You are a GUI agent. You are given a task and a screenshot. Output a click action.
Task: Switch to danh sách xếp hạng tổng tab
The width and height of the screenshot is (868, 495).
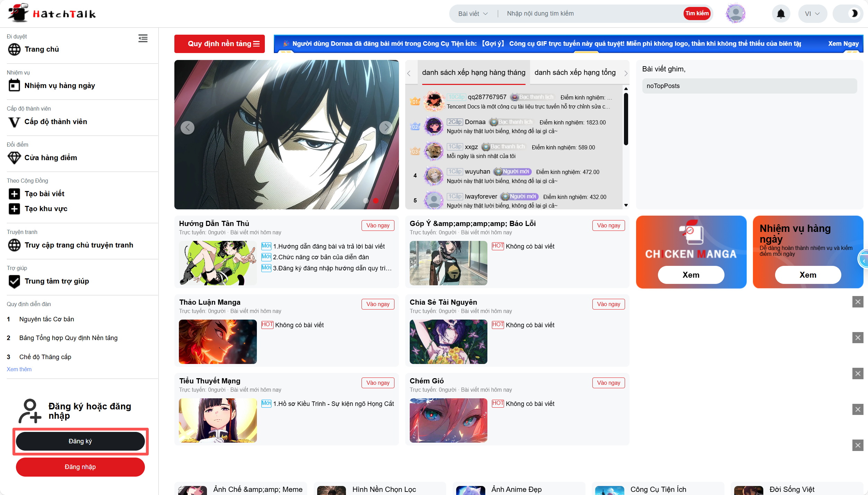coord(575,72)
